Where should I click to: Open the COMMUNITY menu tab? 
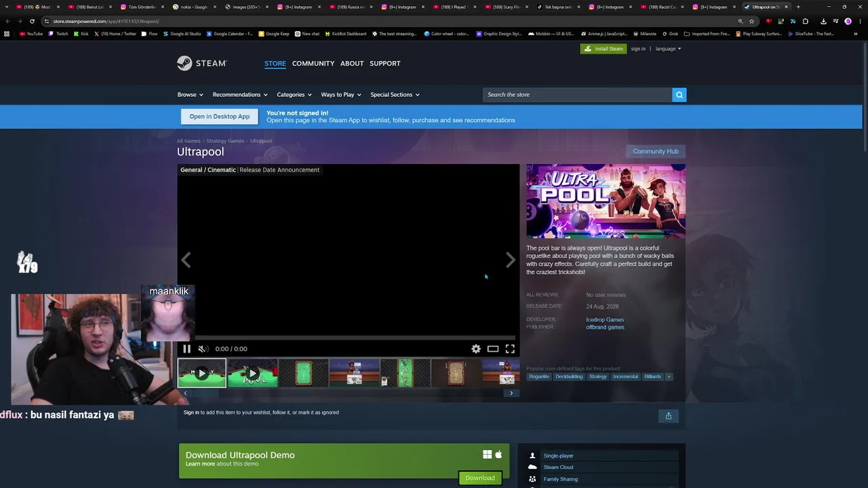tap(313, 64)
